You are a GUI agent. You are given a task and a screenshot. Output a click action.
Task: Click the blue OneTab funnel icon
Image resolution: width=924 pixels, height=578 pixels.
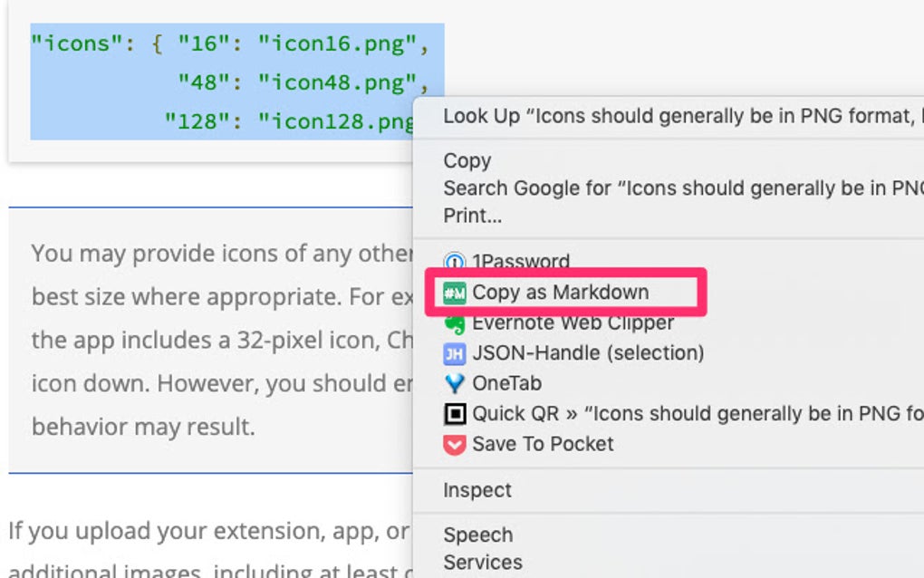pyautogui.click(x=457, y=382)
